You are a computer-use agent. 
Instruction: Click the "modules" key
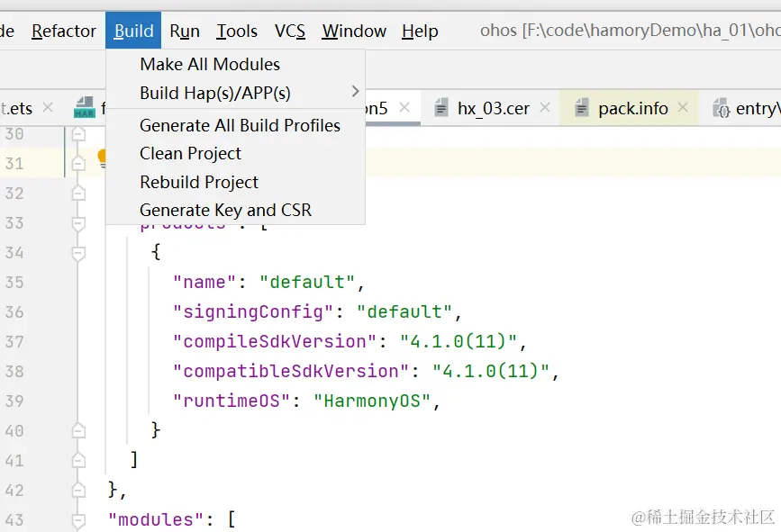click(x=156, y=520)
